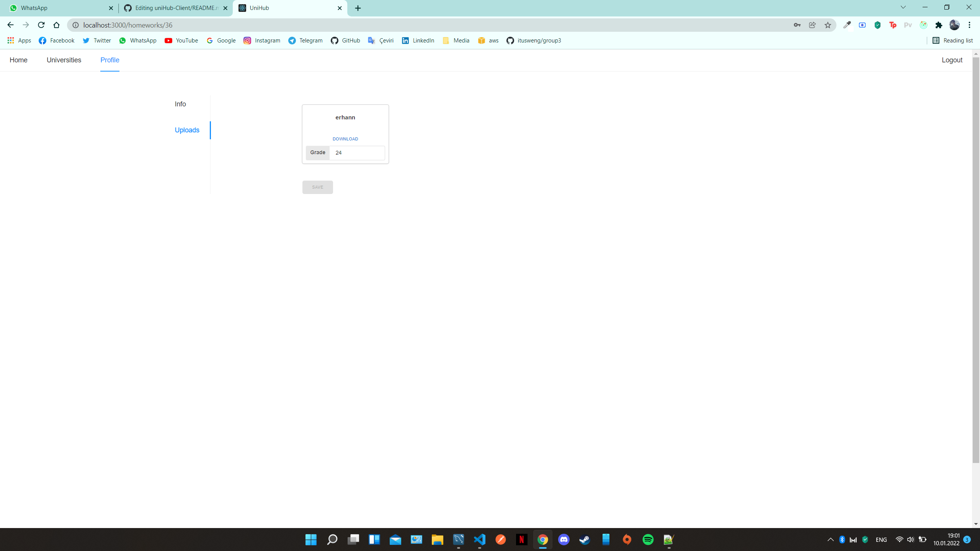Open the tab search dropdown in Chrome

pos(903,7)
